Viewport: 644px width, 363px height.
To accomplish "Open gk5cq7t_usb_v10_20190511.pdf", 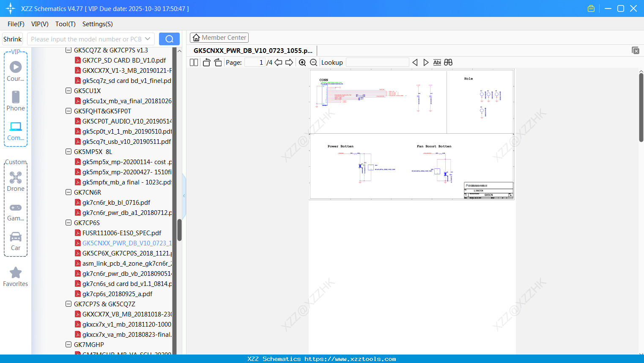I will 123,142.
